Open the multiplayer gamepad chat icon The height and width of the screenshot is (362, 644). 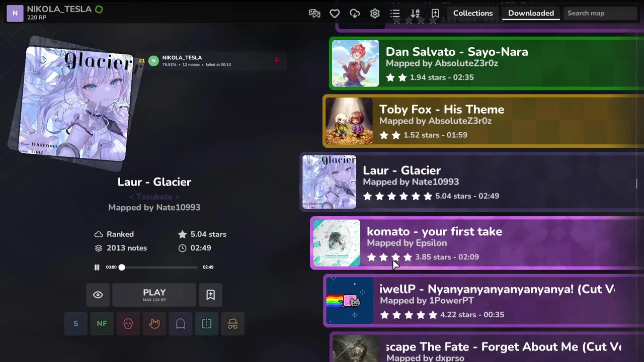[x=314, y=14]
